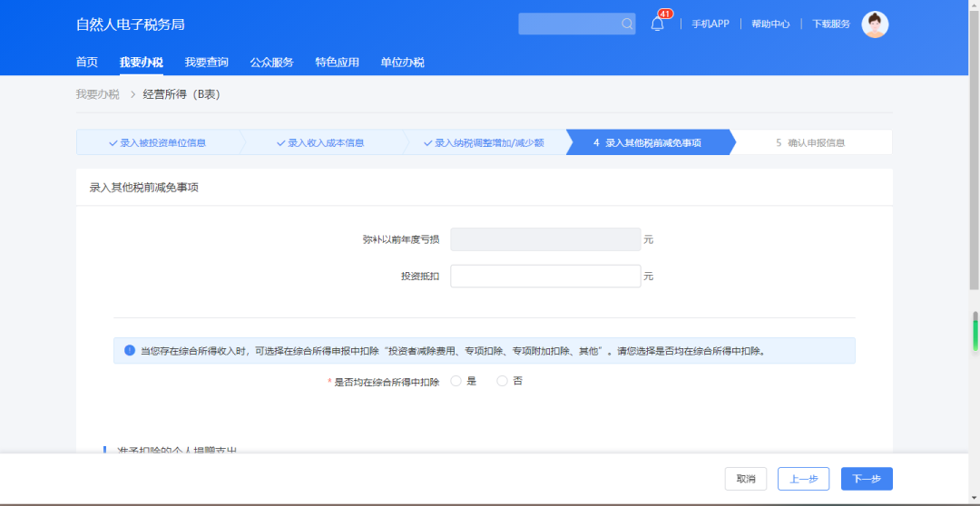Image resolution: width=980 pixels, height=506 pixels.
Task: Click the 我要办税 breadcrumb link
Action: (97, 94)
